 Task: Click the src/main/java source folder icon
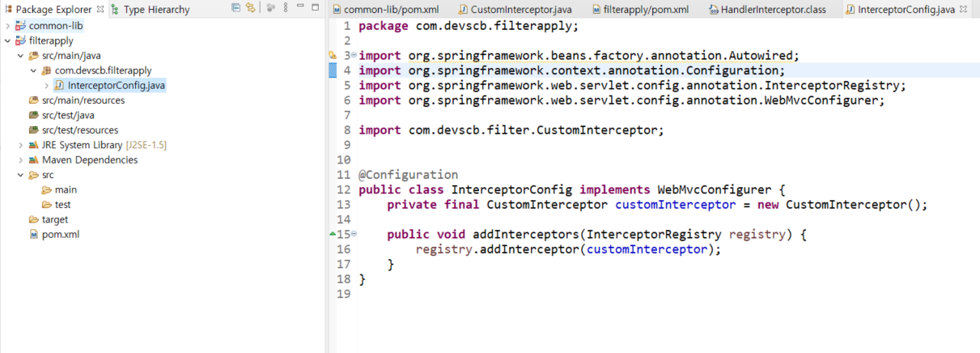[33, 56]
